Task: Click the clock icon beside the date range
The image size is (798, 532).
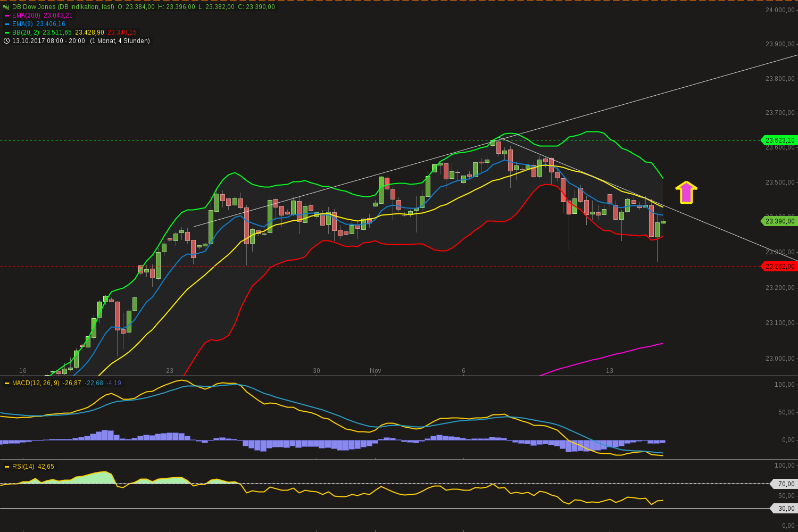Action: (6, 41)
